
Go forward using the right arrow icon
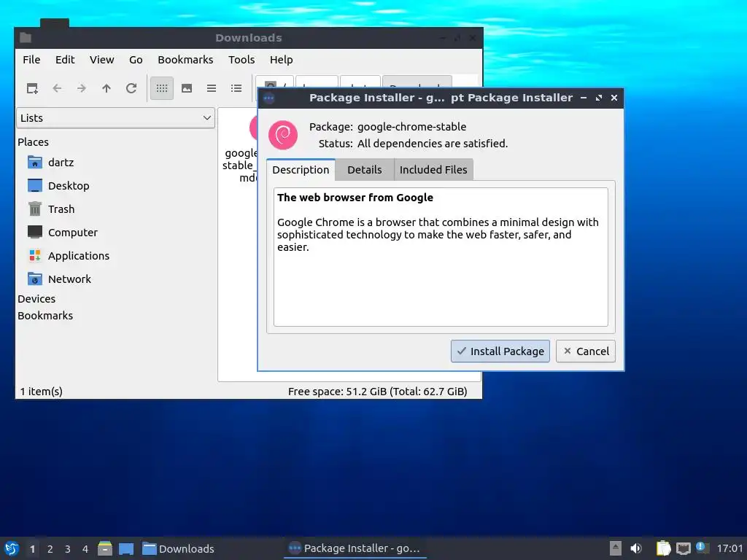pyautogui.click(x=82, y=88)
